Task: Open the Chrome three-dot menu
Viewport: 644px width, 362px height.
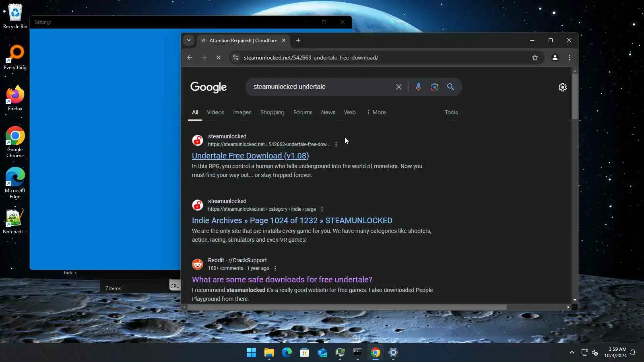Action: 570,58
